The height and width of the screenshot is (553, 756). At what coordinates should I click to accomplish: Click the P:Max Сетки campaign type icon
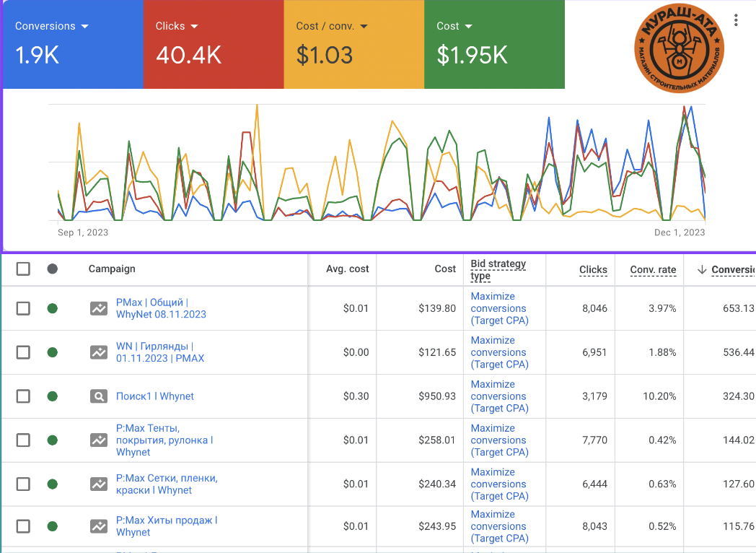coord(99,484)
